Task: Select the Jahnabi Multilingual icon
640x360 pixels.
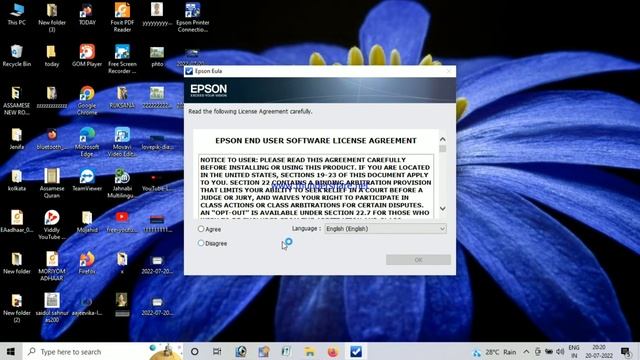Action: (x=122, y=184)
